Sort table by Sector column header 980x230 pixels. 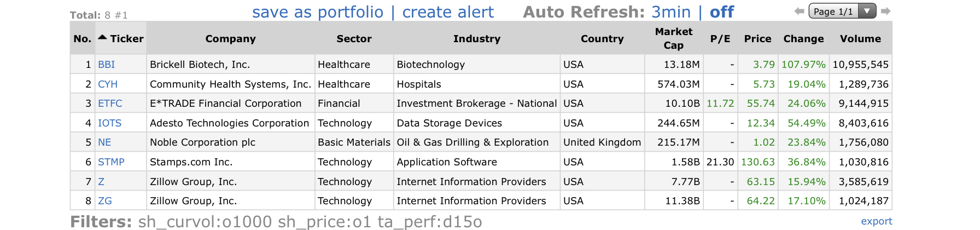click(x=354, y=38)
